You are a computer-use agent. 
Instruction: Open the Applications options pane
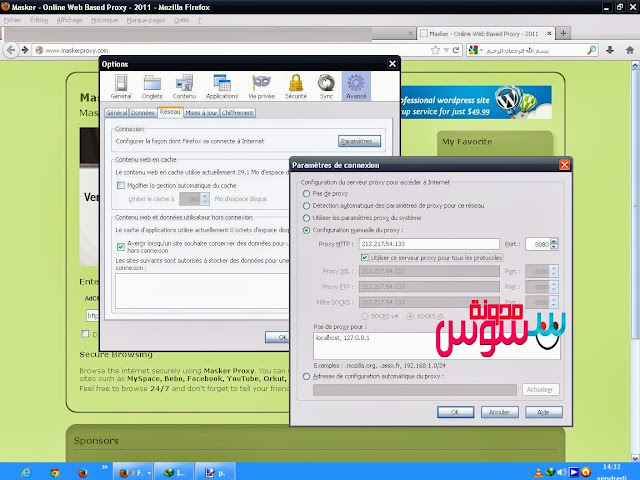pyautogui.click(x=222, y=87)
